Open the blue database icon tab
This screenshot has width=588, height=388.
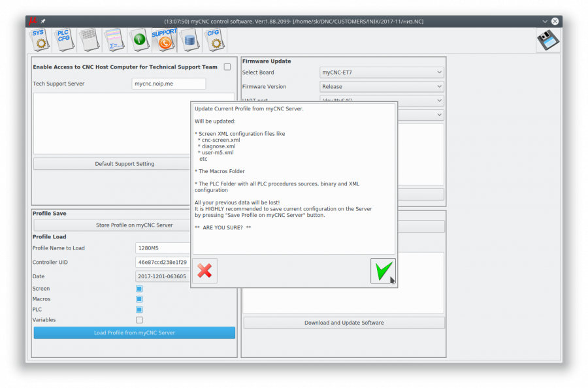189,40
